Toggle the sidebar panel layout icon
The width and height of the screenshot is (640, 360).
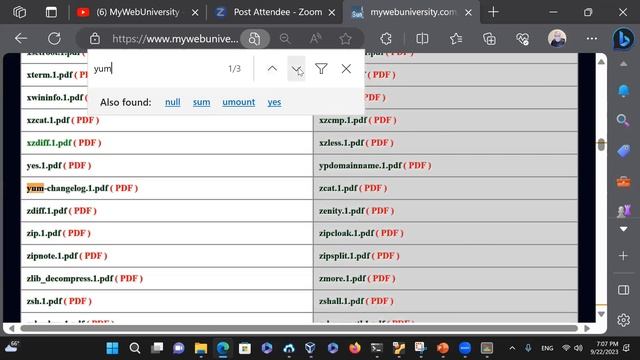(623, 290)
